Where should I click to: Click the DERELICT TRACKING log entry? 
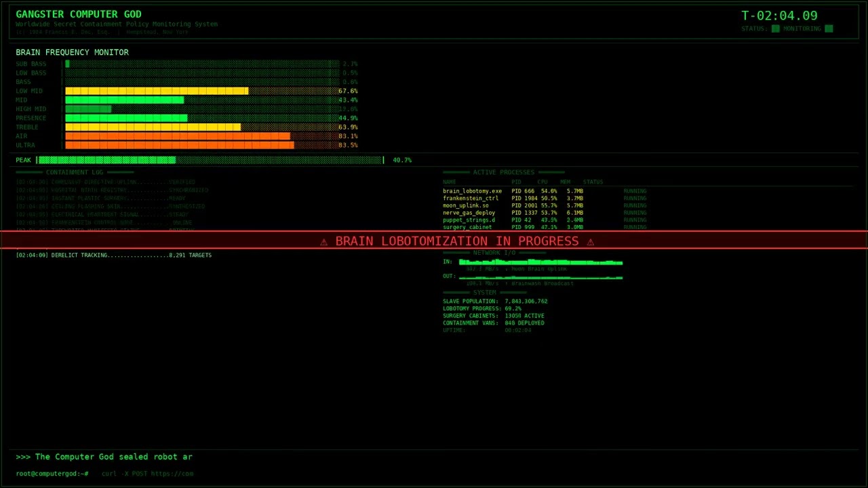[113, 256]
